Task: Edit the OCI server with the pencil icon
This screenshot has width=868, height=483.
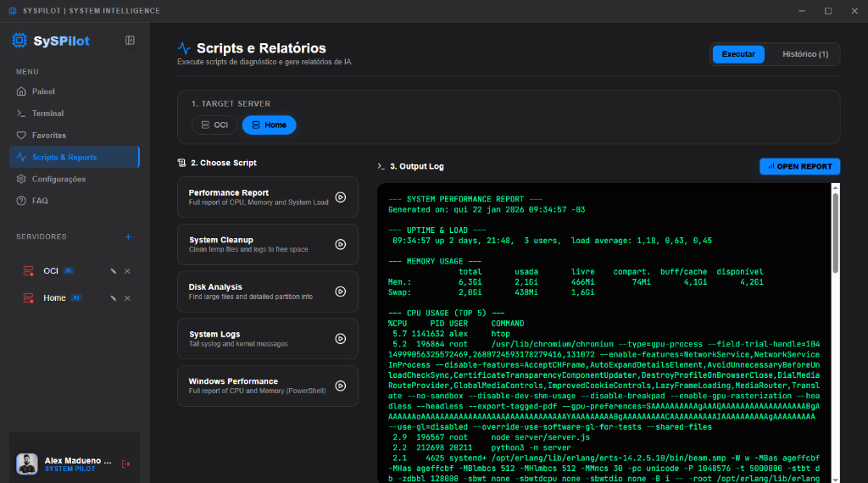Action: (x=114, y=271)
